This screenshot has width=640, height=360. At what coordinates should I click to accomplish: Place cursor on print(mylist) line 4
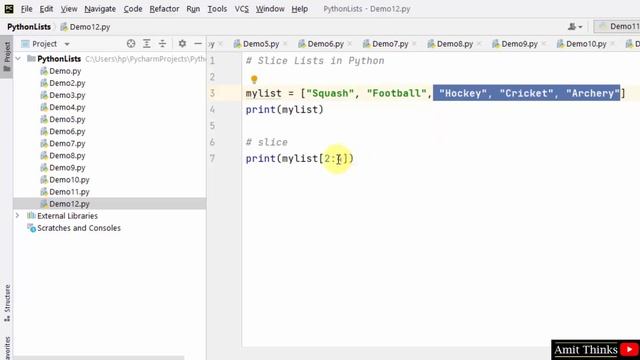(284, 109)
